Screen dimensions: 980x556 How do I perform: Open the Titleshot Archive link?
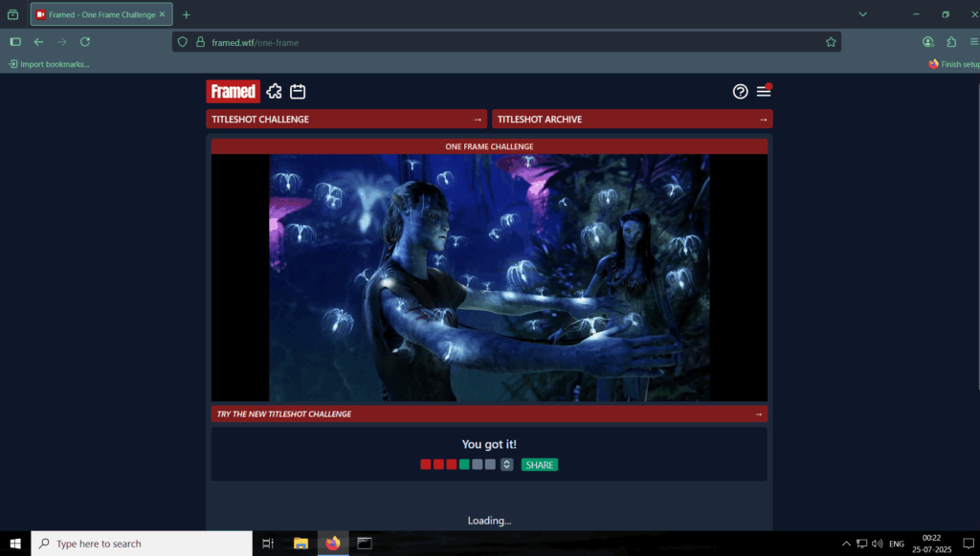click(632, 120)
